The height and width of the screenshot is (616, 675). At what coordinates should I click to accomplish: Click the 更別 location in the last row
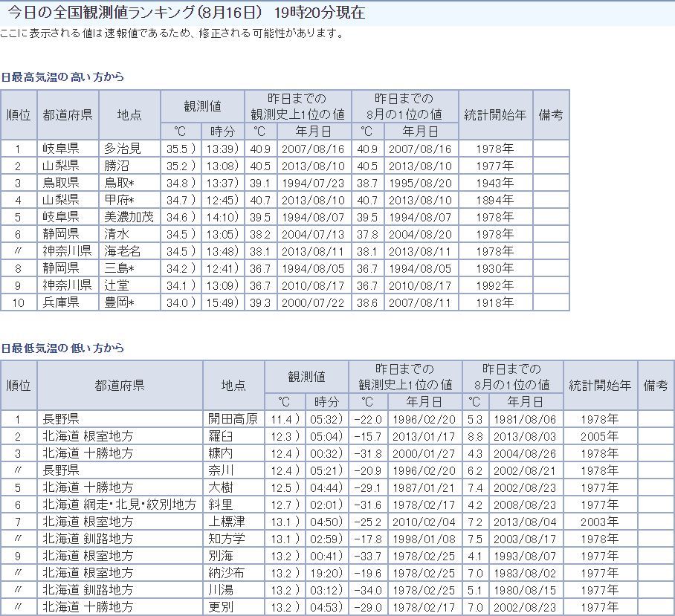(x=222, y=607)
